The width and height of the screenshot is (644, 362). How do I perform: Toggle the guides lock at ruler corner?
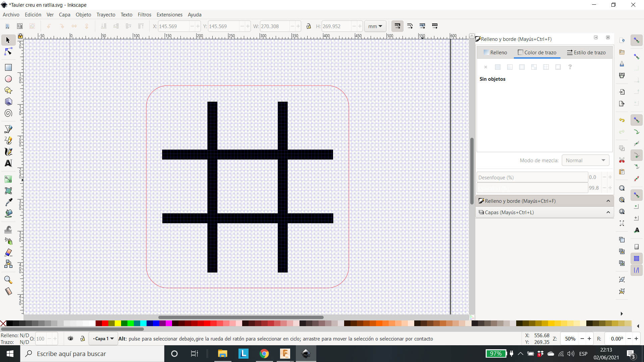(20, 36)
